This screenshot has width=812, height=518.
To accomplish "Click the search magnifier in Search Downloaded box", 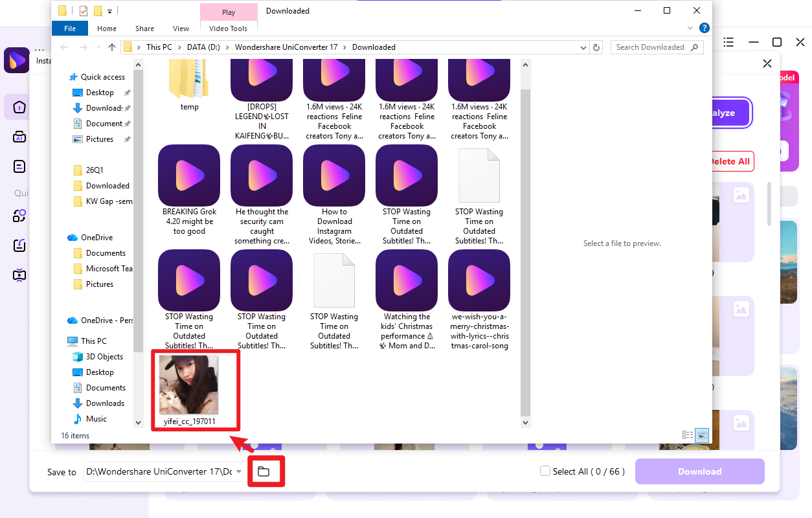I will point(695,47).
